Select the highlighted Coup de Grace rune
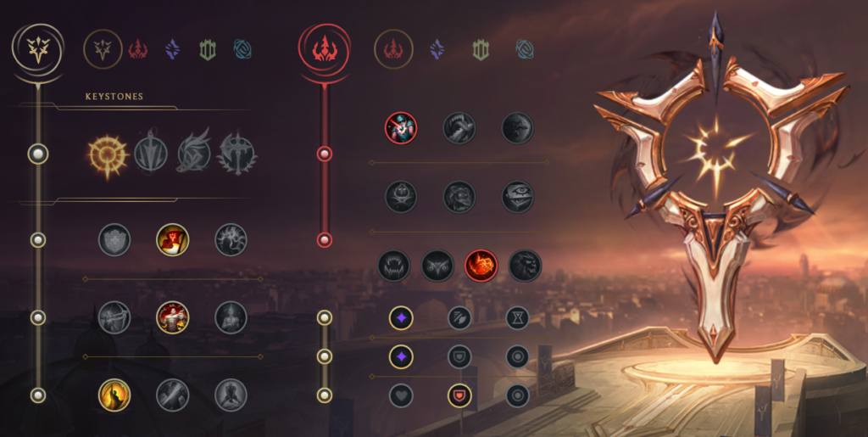Screen dimensions: 868x437 [x=114, y=395]
